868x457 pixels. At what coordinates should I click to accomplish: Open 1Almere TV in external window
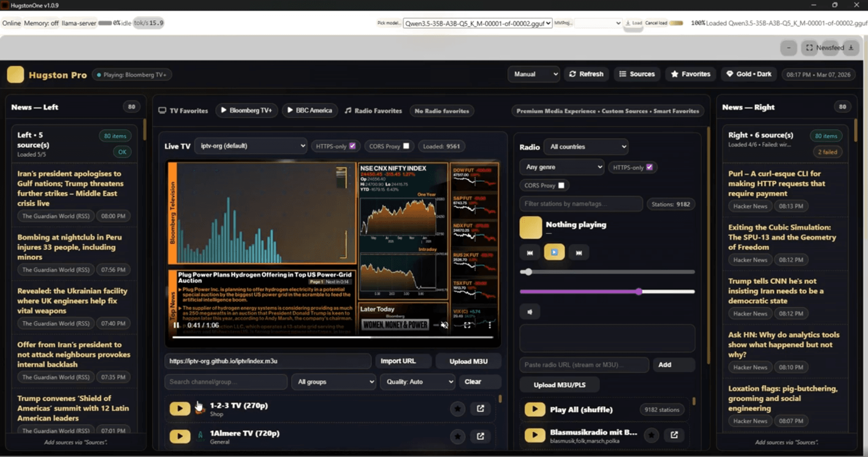pos(480,436)
